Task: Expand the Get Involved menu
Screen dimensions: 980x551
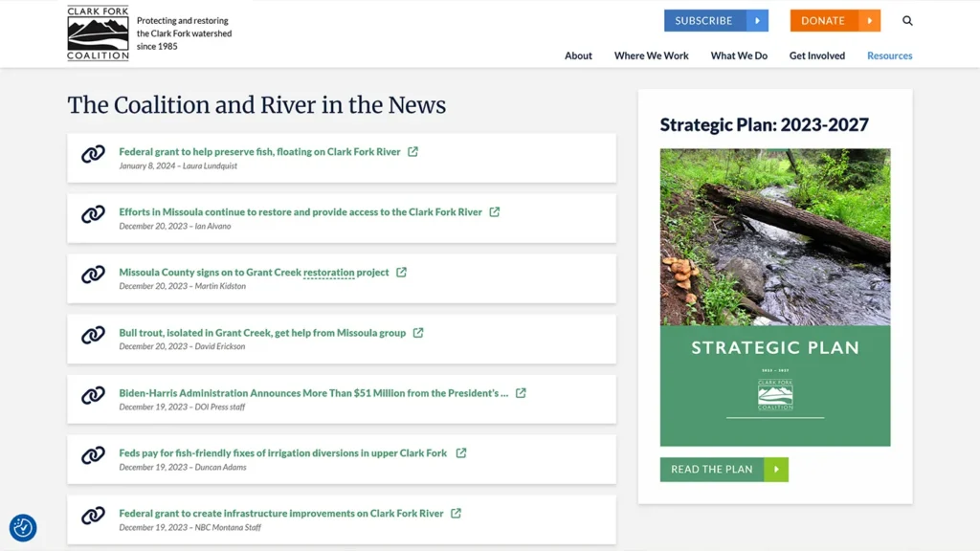Action: [816, 55]
